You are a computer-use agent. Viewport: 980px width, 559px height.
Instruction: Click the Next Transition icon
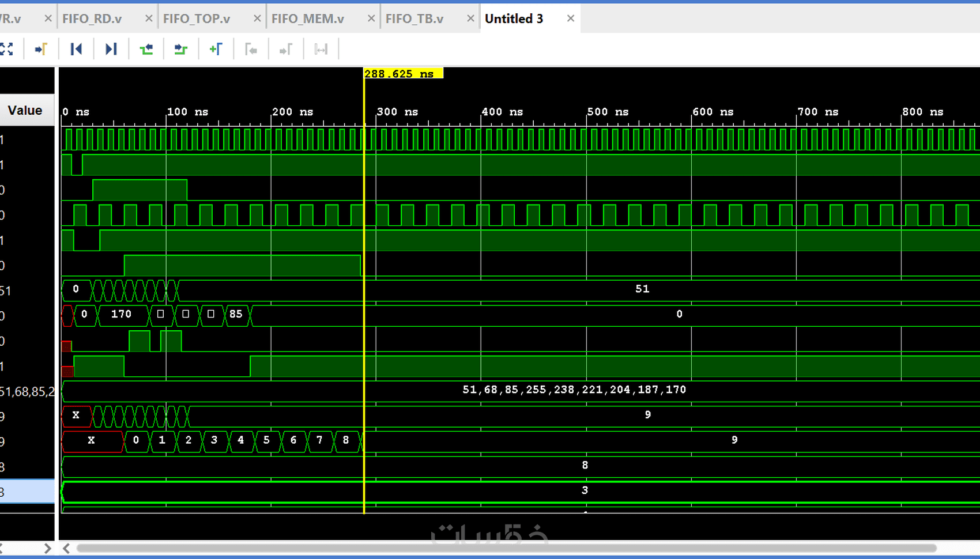[x=181, y=50]
